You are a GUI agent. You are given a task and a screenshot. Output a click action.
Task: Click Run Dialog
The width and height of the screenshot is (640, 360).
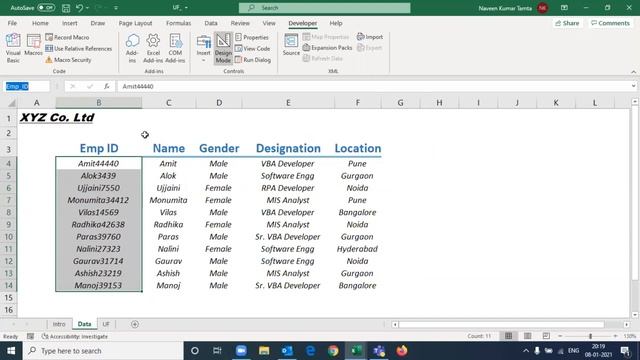(253, 60)
